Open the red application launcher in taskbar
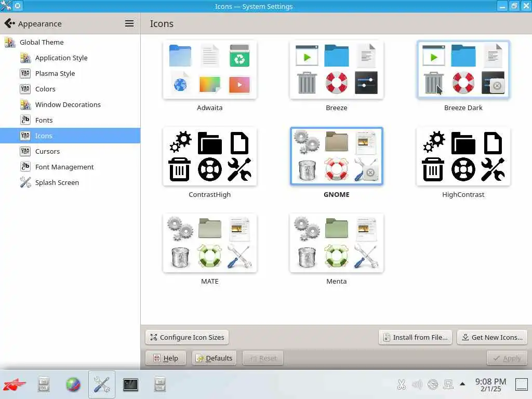 [15, 385]
